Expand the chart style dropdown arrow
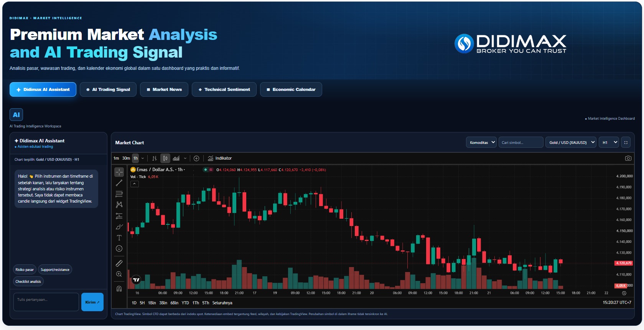This screenshot has width=644, height=330. tap(185, 158)
